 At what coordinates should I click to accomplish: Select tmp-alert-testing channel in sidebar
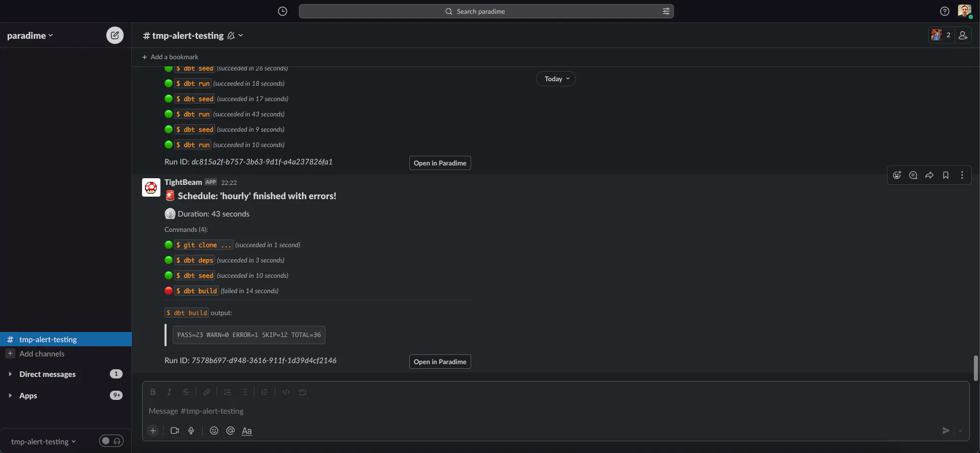66,339
